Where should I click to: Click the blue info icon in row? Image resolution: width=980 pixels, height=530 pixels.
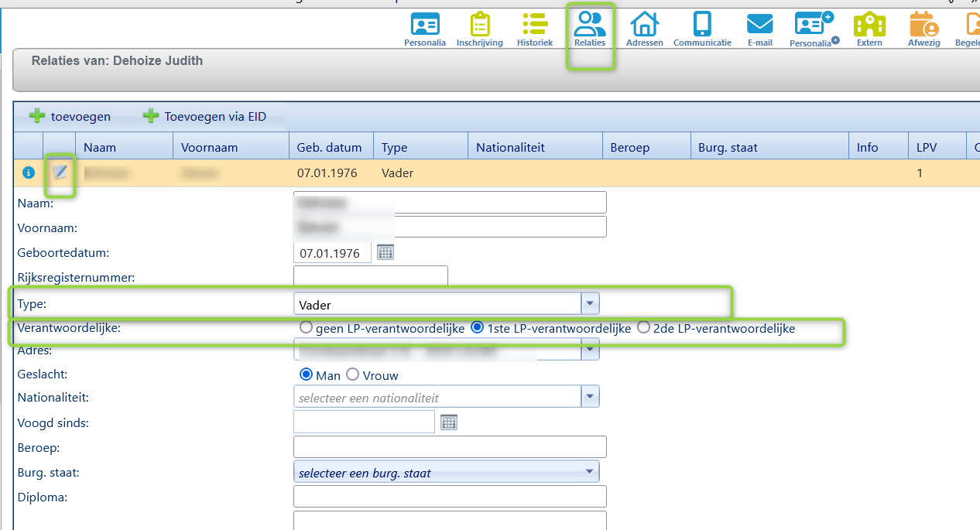pyautogui.click(x=29, y=173)
